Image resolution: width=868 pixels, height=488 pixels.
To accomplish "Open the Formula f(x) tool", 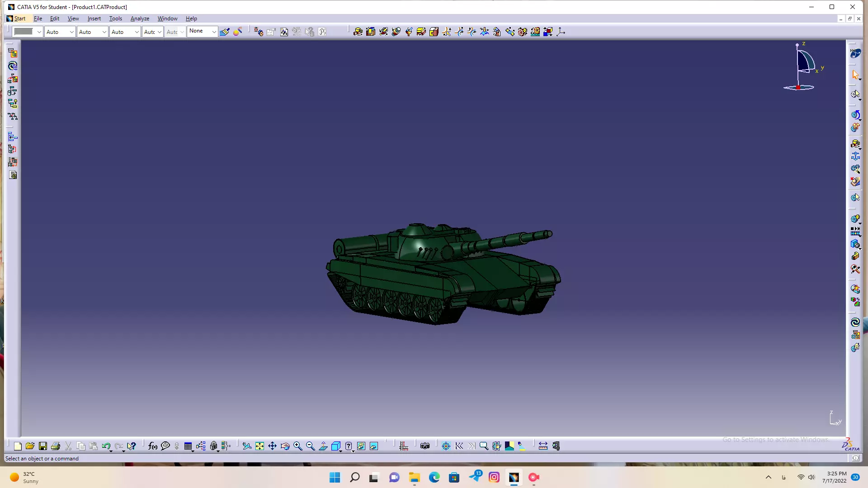I will coord(153,446).
